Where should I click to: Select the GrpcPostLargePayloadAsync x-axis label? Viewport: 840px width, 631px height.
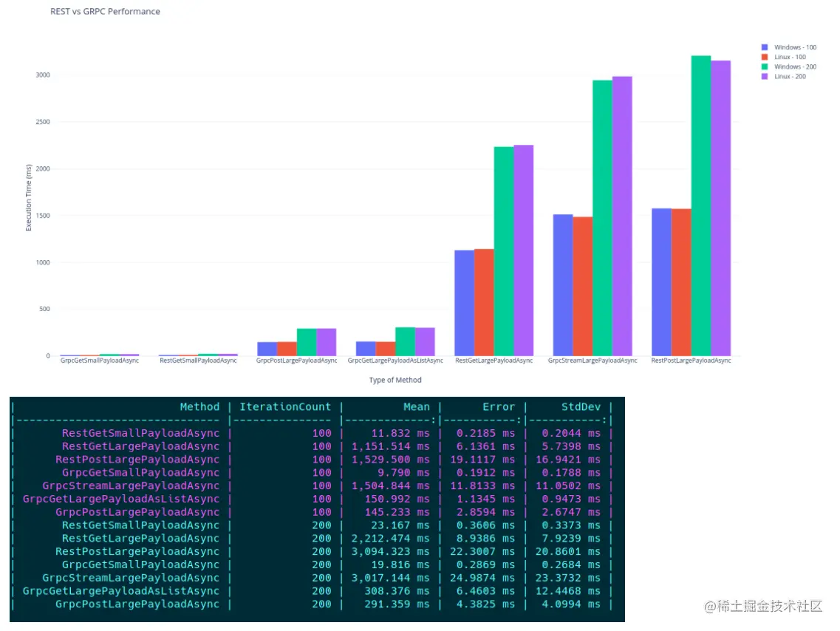pyautogui.click(x=296, y=361)
